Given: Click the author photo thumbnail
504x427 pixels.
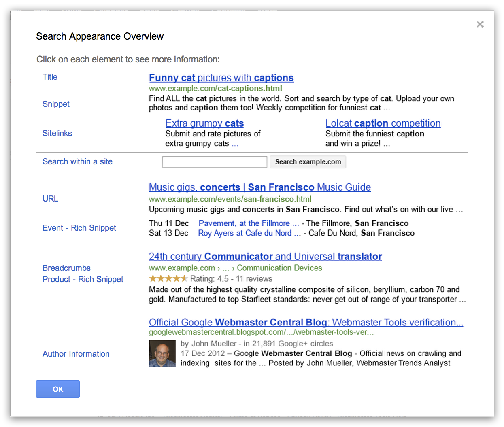Looking at the screenshot, I should click(x=162, y=353).
